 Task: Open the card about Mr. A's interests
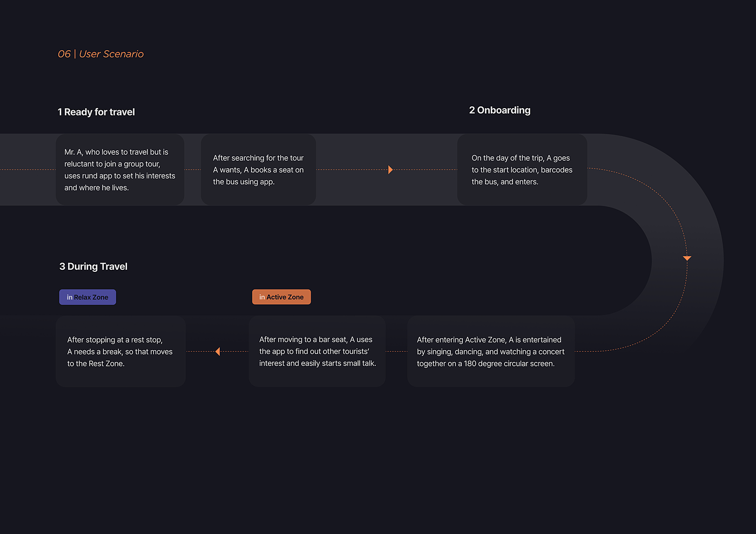120,170
